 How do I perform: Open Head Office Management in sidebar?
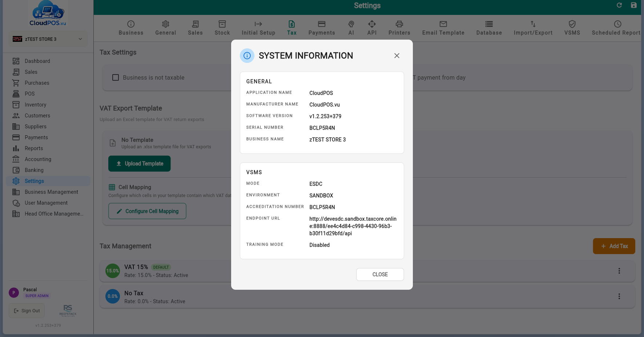(x=48, y=214)
